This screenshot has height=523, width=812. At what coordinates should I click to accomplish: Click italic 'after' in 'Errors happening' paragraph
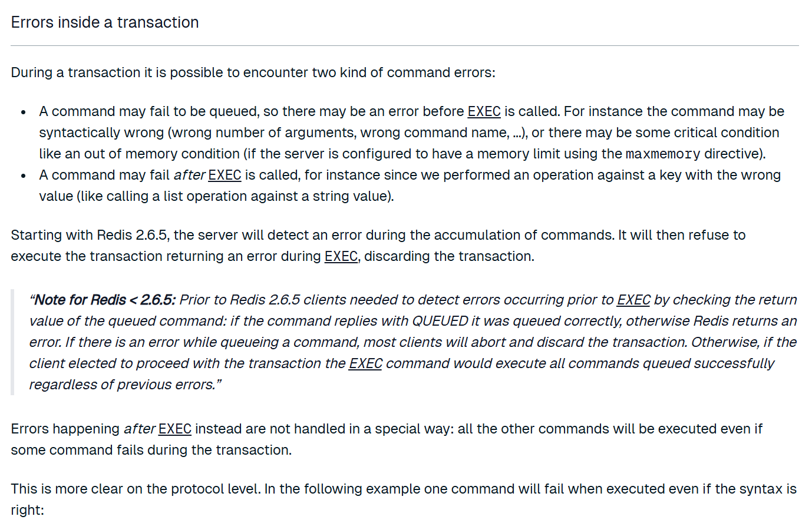pyautogui.click(x=139, y=429)
